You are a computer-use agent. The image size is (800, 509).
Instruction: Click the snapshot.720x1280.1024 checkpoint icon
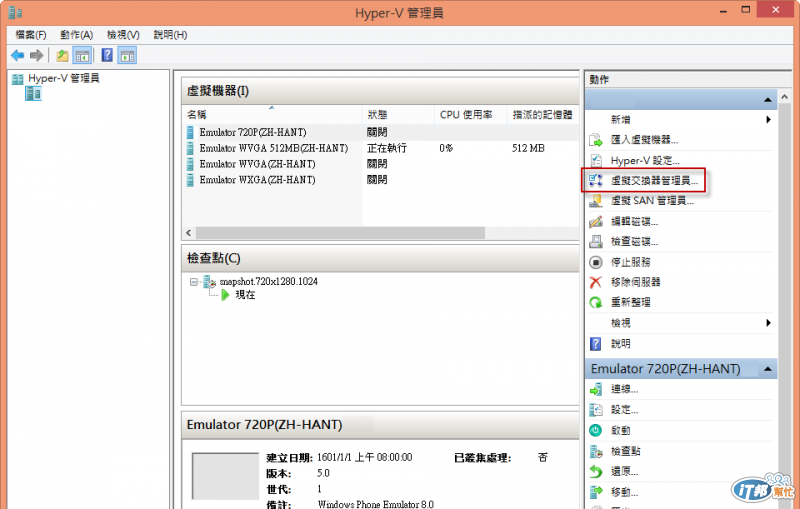point(209,282)
